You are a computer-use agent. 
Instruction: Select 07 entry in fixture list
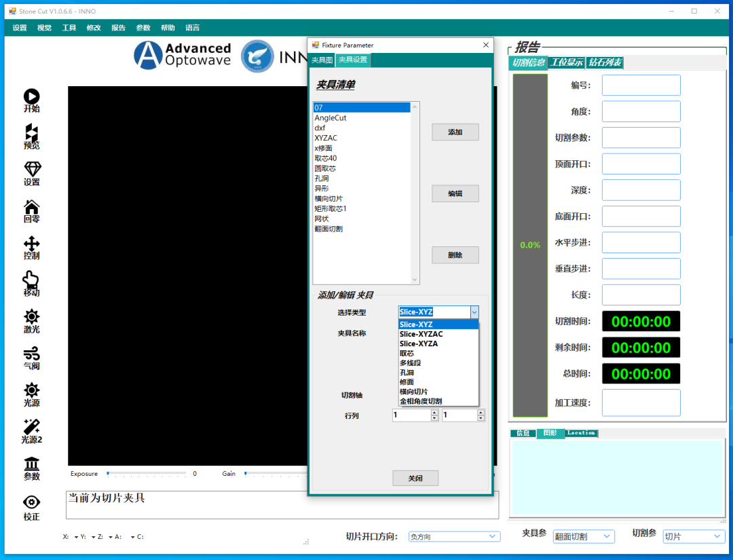tap(362, 107)
